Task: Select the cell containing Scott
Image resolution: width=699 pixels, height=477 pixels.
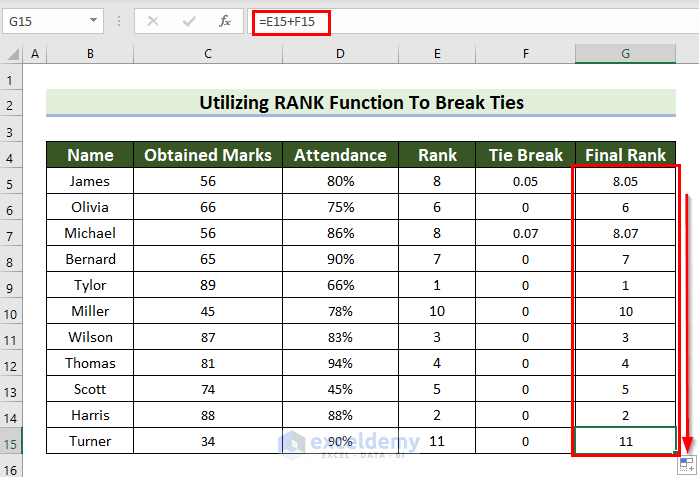Action: tap(90, 389)
